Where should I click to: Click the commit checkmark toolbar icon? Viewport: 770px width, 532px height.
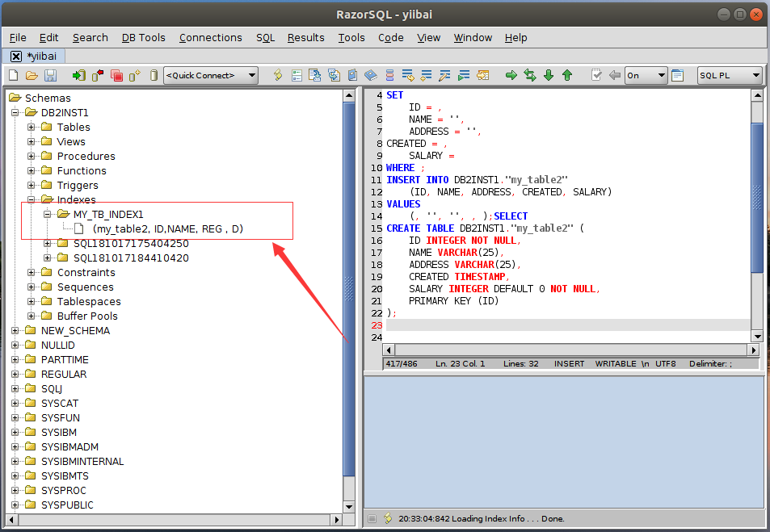click(596, 75)
